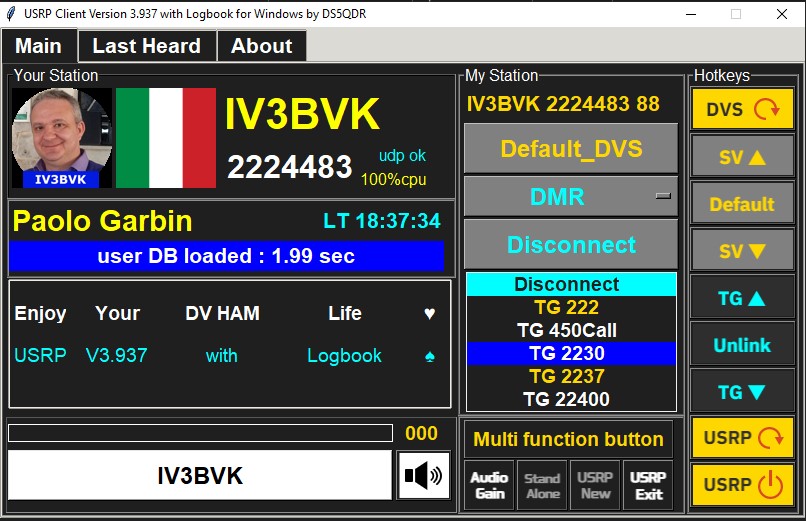Click the spade symbol in message box
This screenshot has height=521, width=806.
click(430, 356)
